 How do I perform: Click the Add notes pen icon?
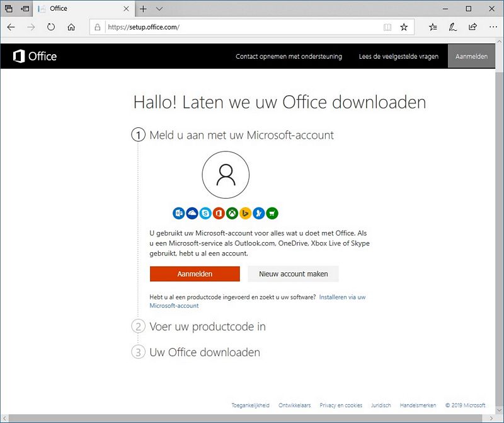click(452, 27)
